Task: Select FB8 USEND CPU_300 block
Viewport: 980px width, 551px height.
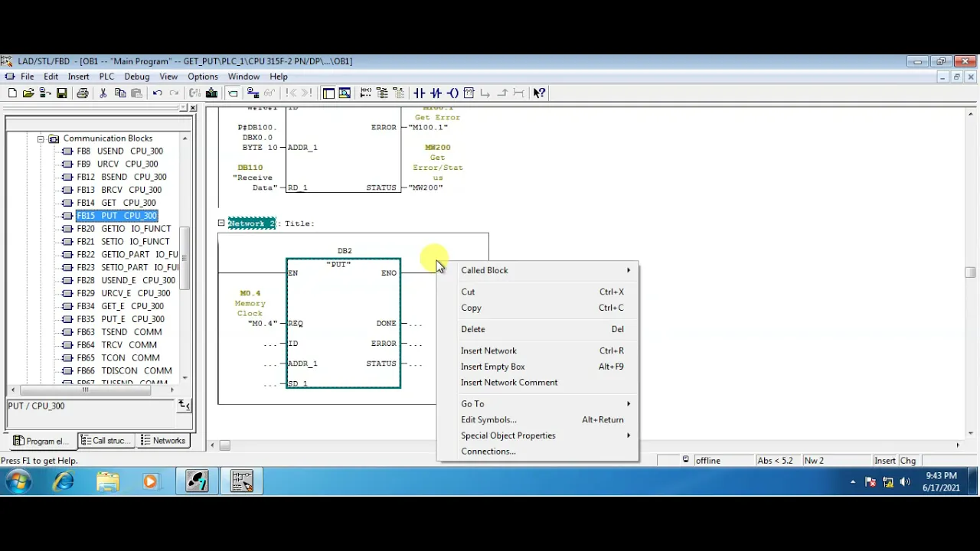Action: (119, 152)
